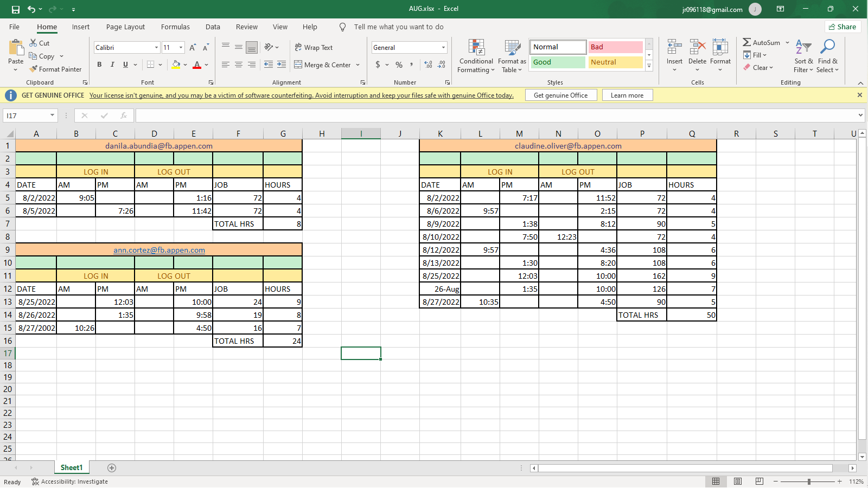Open the font name dropdown
The height and width of the screenshot is (488, 868).
(156, 48)
